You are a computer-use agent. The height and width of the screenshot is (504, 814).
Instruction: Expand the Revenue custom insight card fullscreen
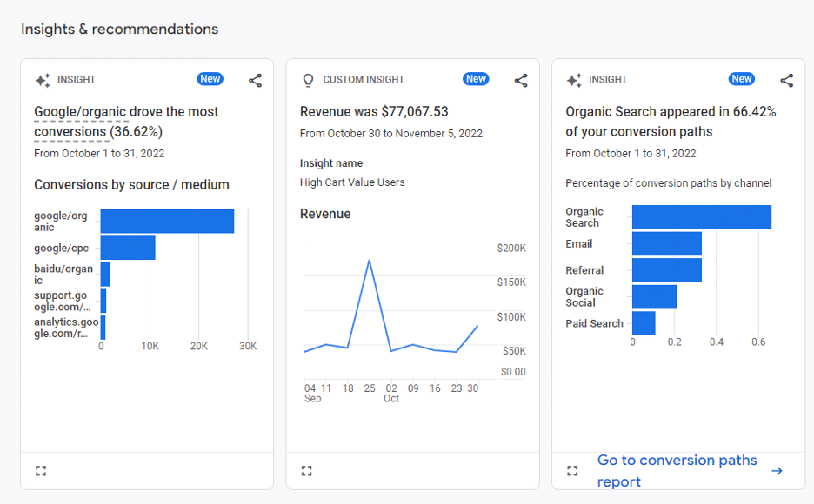(307, 471)
